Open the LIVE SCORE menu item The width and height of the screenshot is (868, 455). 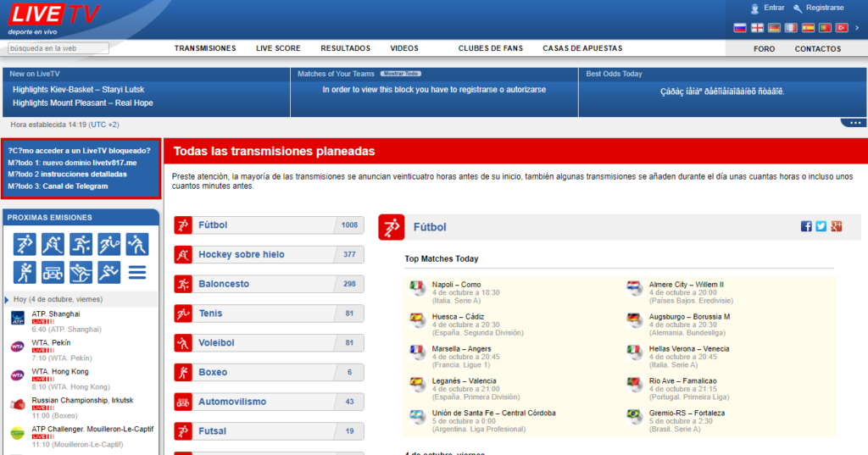(278, 48)
